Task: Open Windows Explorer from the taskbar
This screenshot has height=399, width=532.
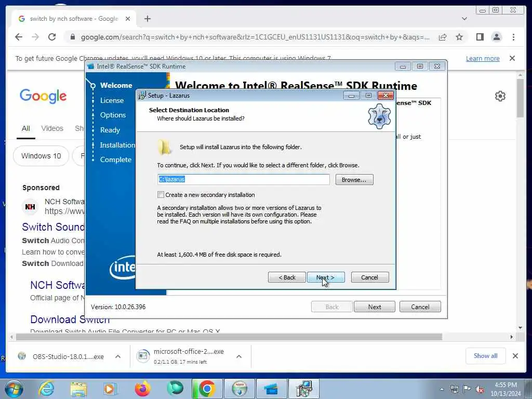Action: 79,389
